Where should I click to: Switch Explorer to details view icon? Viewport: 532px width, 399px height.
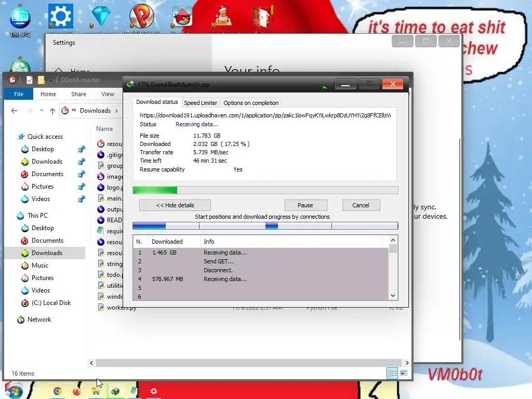393,373
